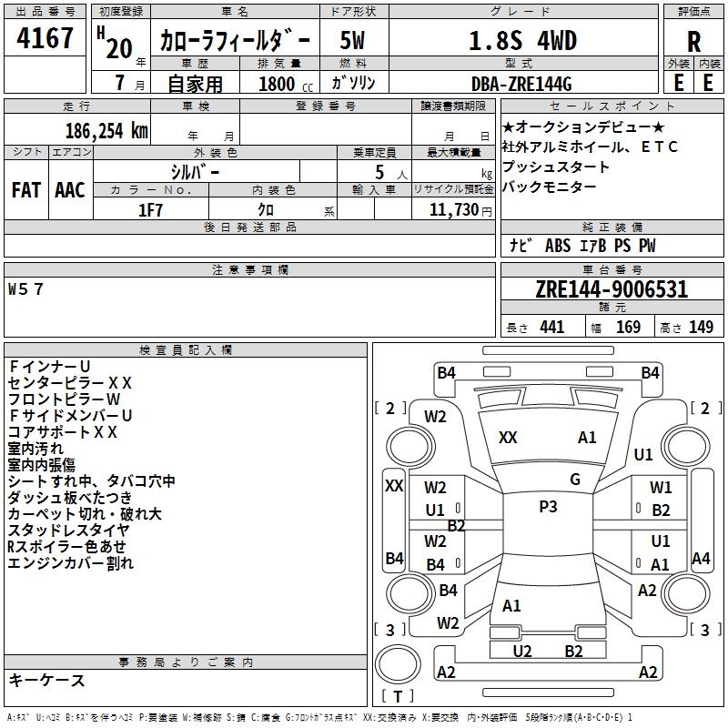The image size is (728, 728).
Task: Select the note 室内汚れ
Action: pyautogui.click(x=35, y=449)
